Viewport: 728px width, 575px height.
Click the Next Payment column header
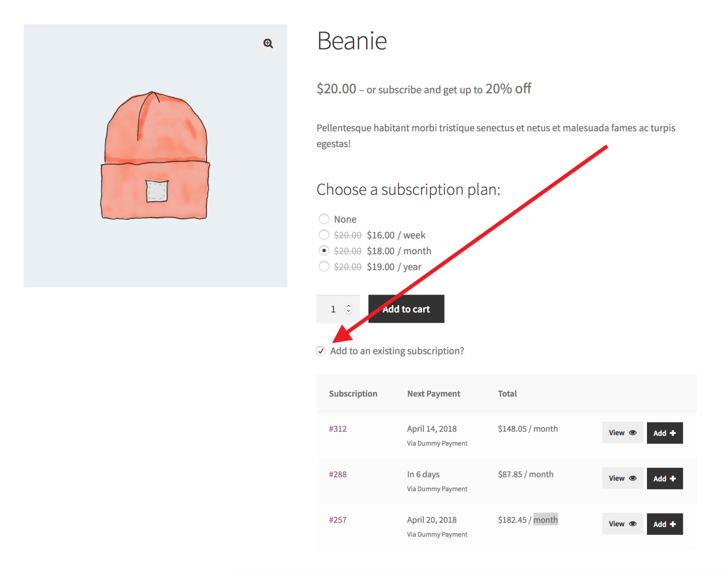point(434,394)
